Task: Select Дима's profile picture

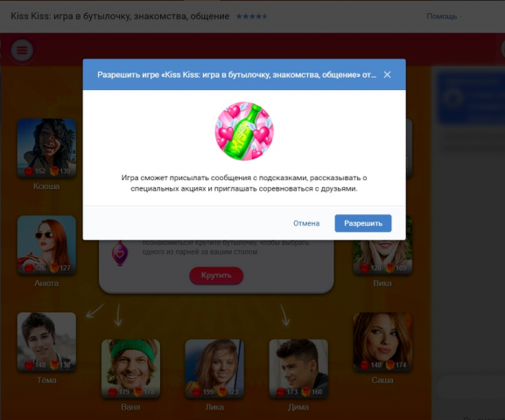Action: coord(298,368)
